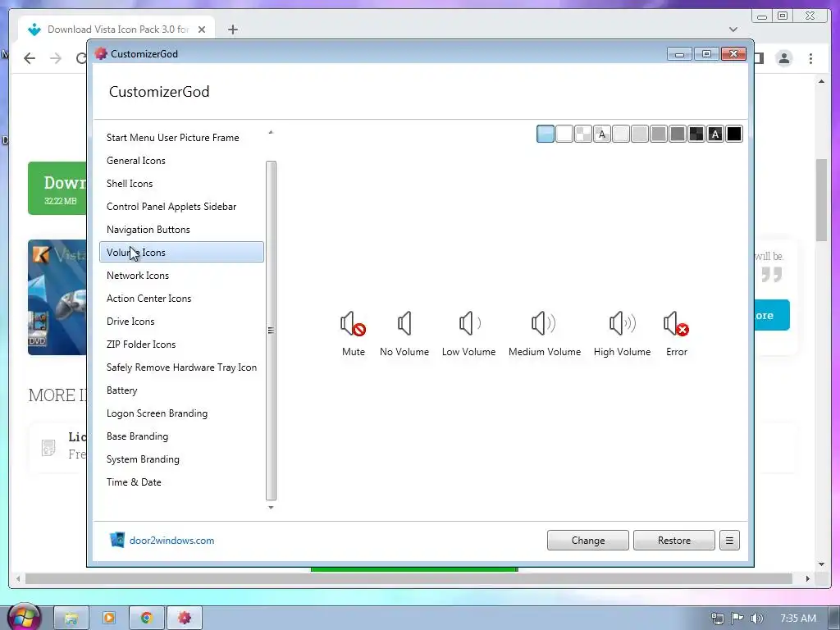
Task: Choose the light blue preview background
Action: [x=546, y=134]
